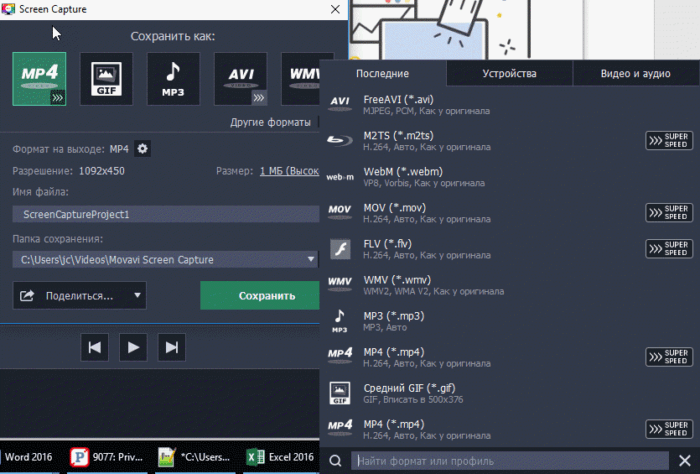This screenshot has height=474, width=700.
Task: Choose the WebM (*.webm) preset
Action: [x=510, y=177]
